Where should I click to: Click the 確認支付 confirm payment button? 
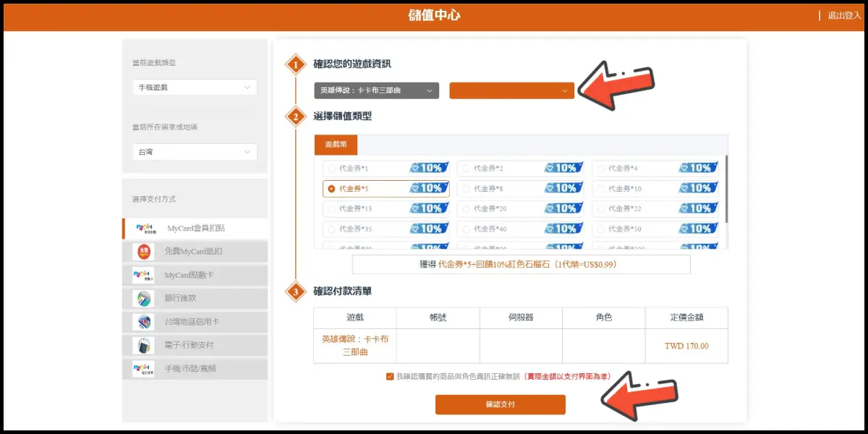(x=501, y=404)
